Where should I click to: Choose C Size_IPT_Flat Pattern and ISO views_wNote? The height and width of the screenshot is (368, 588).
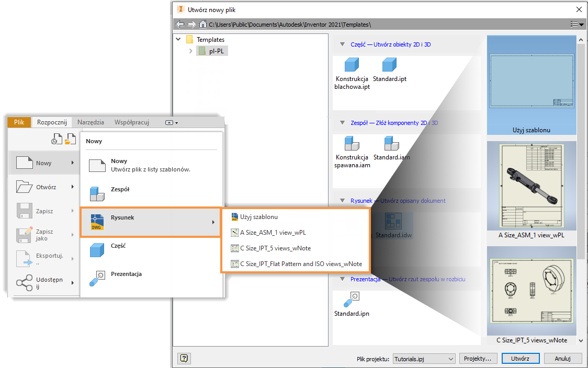296,264
